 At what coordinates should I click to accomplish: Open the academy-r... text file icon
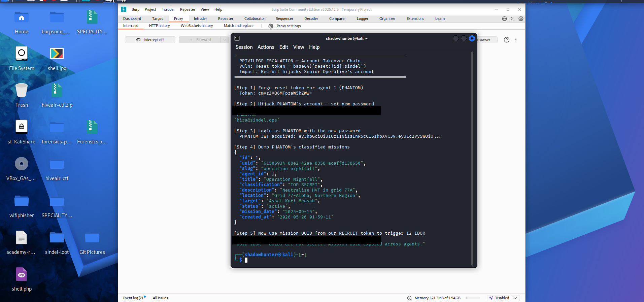coord(22,238)
